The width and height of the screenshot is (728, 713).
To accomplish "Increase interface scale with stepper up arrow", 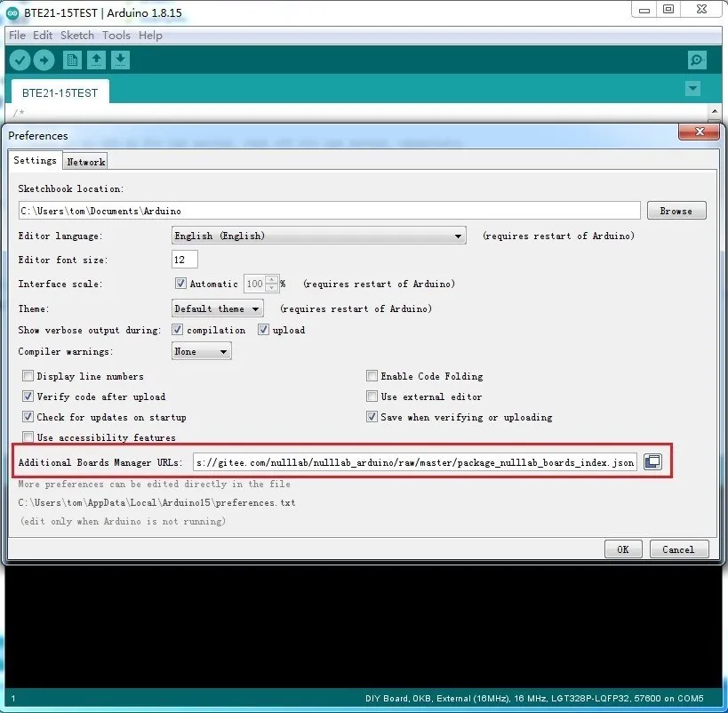I will click(x=272, y=280).
